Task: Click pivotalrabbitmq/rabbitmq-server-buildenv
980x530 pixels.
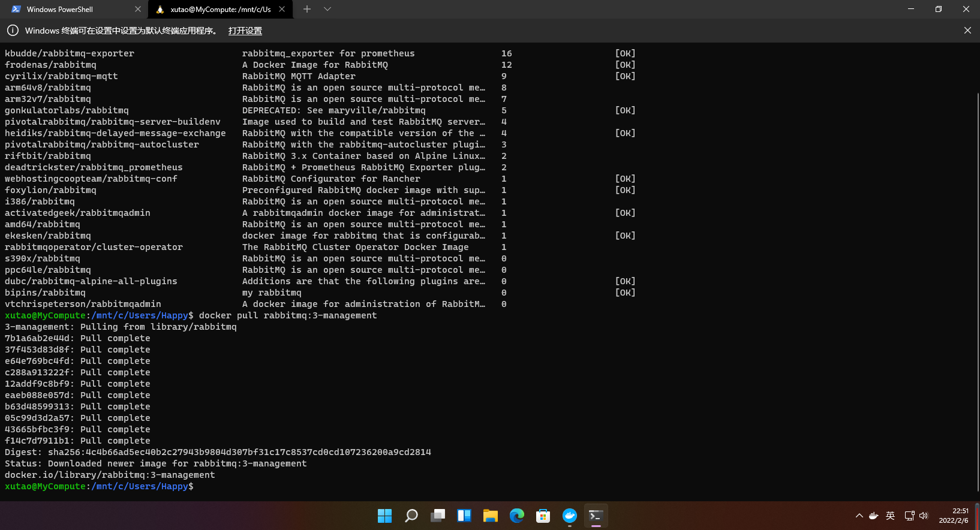Action: tap(113, 122)
